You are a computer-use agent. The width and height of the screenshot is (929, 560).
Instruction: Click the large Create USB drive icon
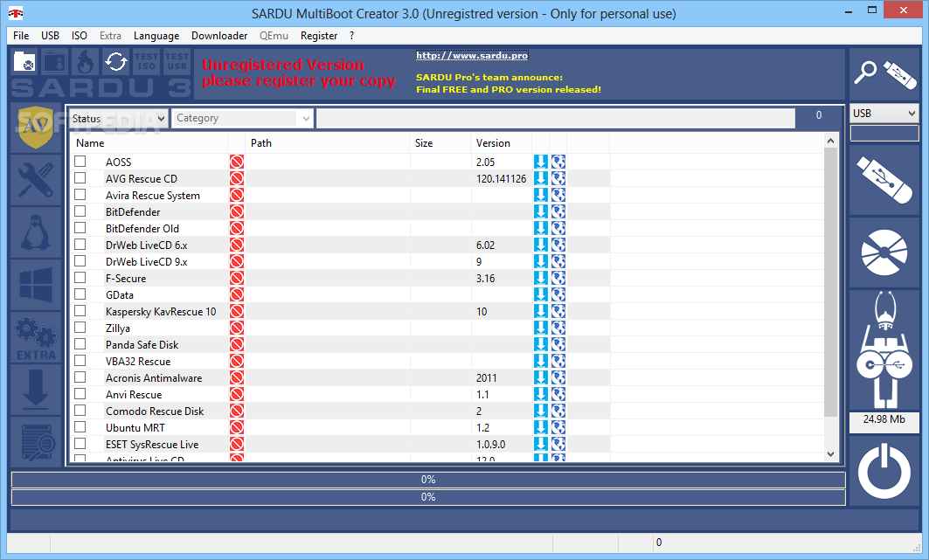(x=884, y=180)
